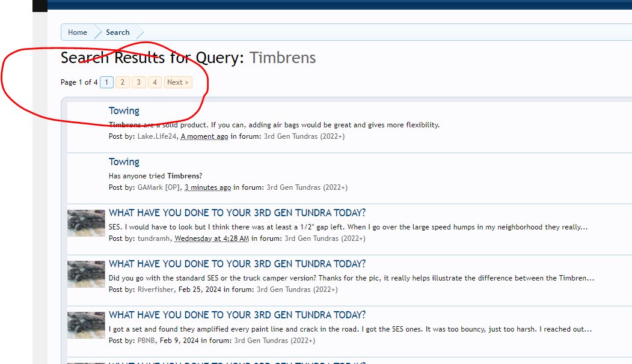Click the snippet starting 'SES. I would have'
This screenshot has width=632, height=364.
(x=348, y=227)
